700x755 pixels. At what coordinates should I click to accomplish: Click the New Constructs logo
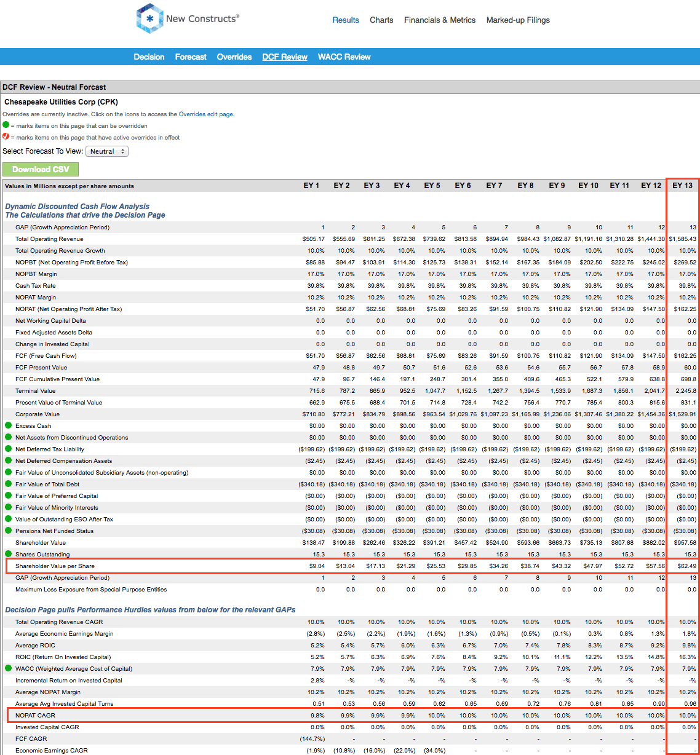[x=188, y=18]
